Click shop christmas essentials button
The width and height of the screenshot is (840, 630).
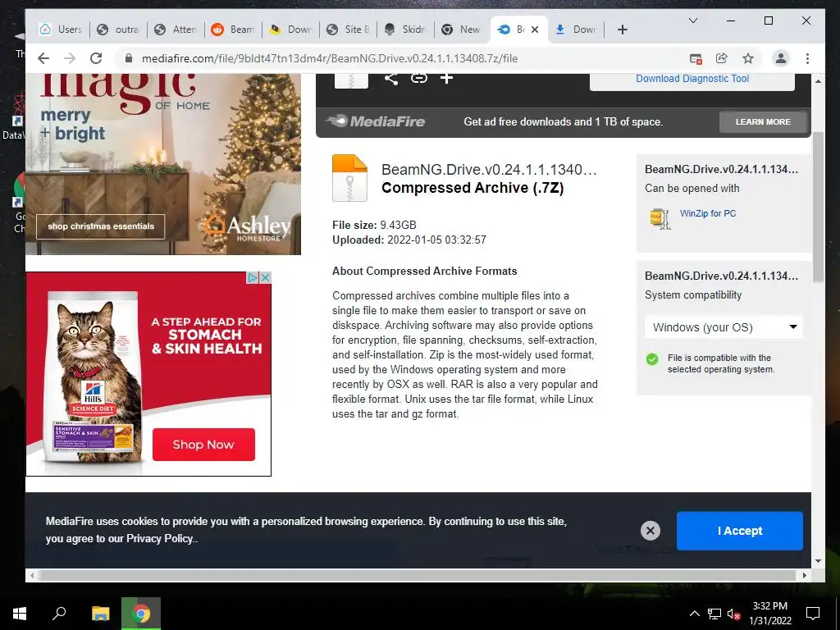click(x=101, y=226)
